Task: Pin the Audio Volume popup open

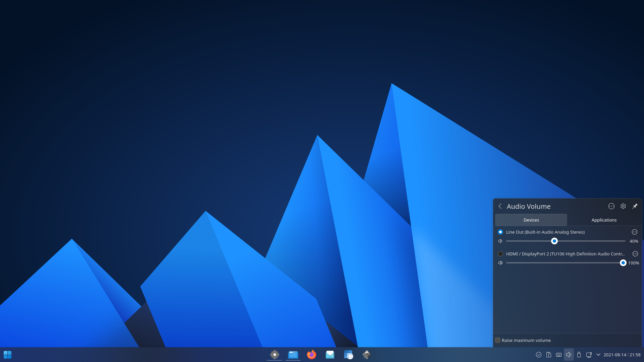Action: pyautogui.click(x=635, y=206)
